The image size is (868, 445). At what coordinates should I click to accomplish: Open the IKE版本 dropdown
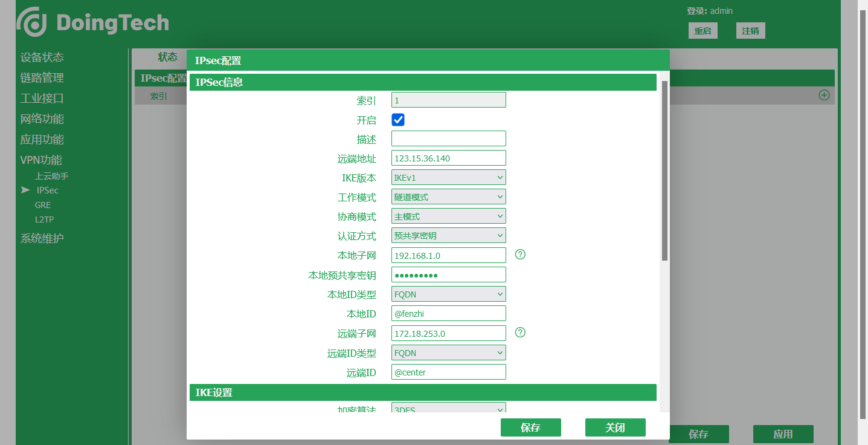point(449,177)
